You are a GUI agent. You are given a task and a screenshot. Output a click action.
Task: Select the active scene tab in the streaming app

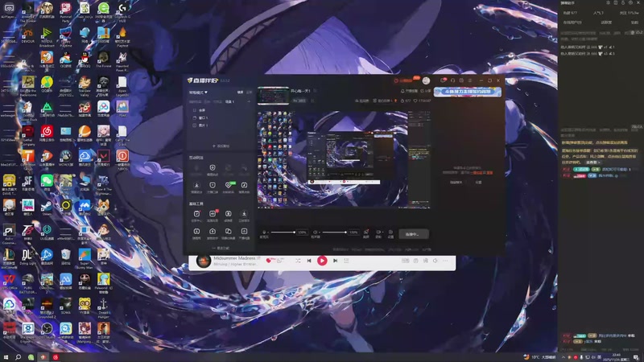point(229,101)
